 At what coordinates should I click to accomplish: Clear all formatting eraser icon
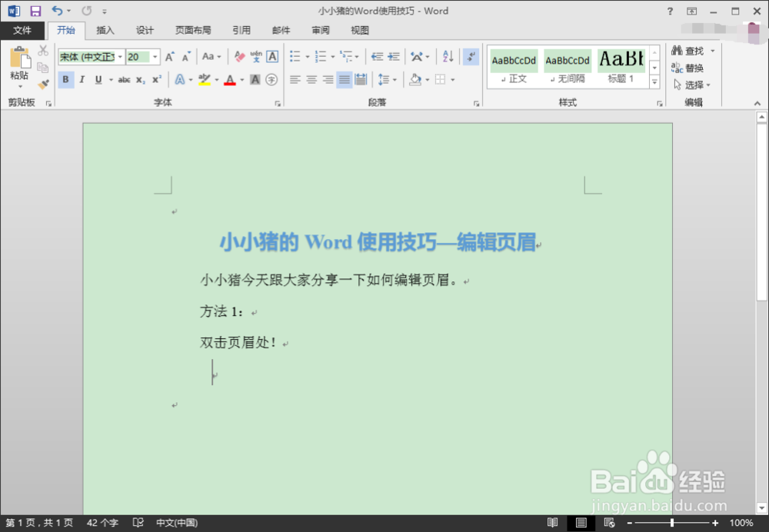pyautogui.click(x=239, y=57)
